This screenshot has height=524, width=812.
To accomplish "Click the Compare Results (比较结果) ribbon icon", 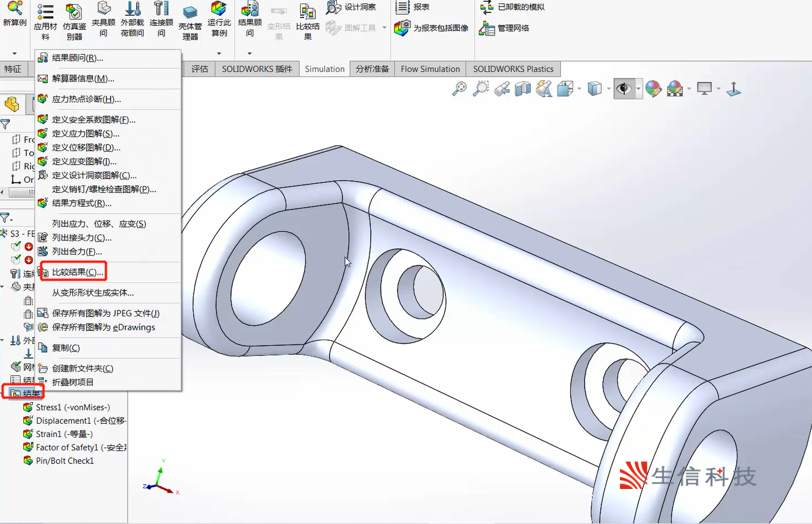I will click(x=308, y=12).
